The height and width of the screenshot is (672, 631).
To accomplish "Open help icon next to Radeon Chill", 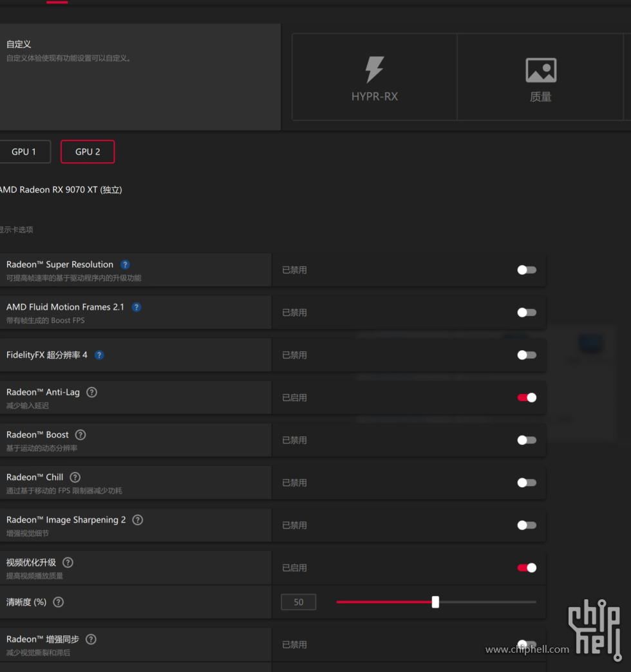I will [75, 477].
